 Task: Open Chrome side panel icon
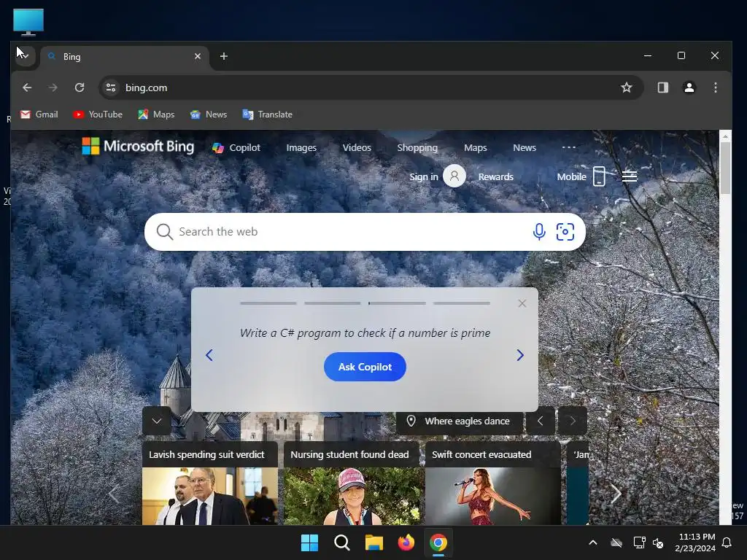click(x=662, y=87)
